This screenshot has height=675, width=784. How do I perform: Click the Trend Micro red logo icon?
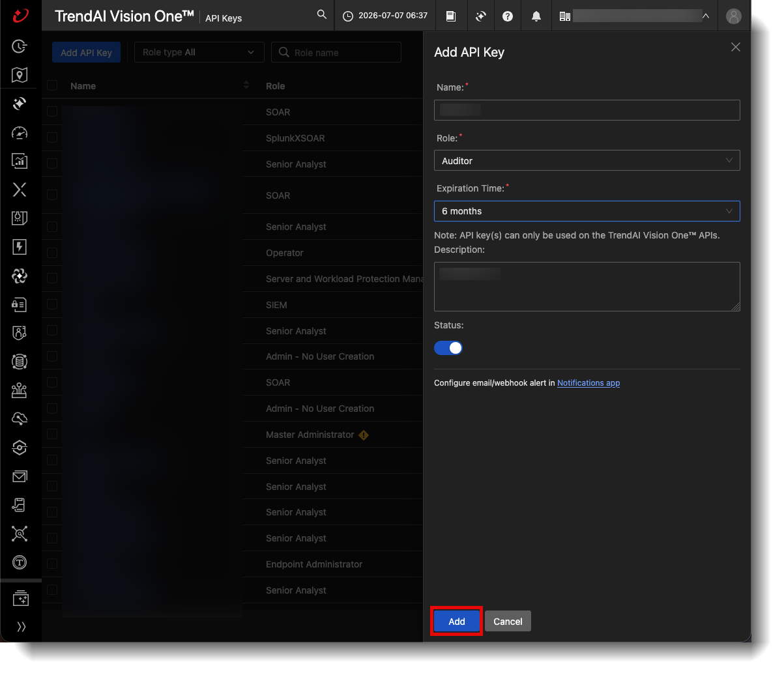(x=20, y=15)
